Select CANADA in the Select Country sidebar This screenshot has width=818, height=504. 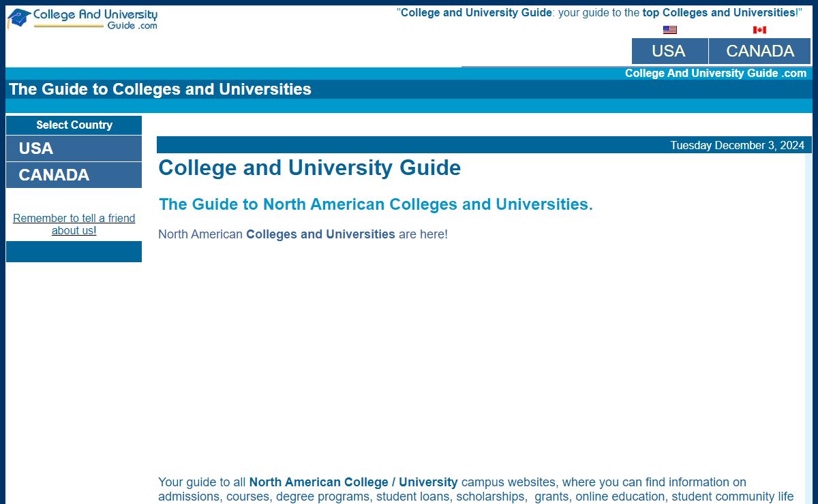coord(74,175)
